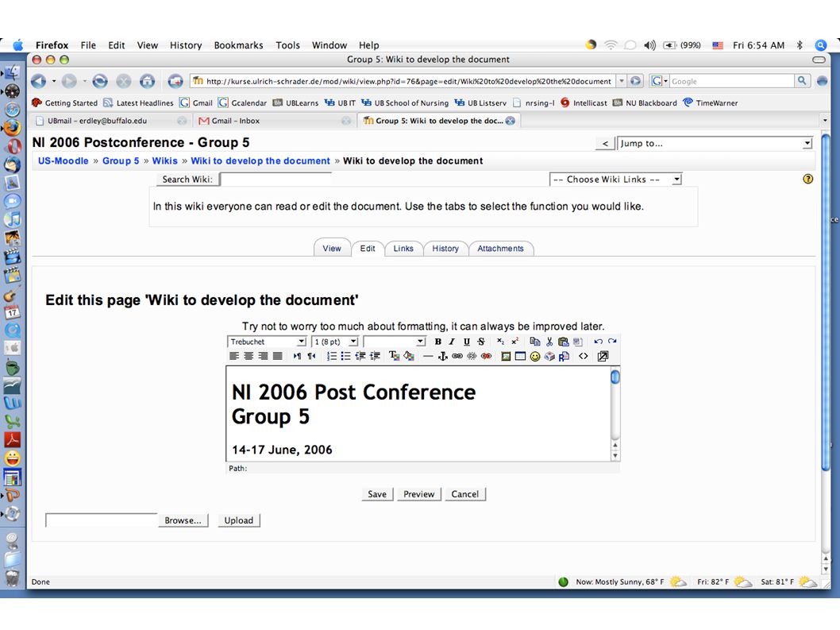The width and height of the screenshot is (840, 630).
Task: Preview the wiki page
Action: click(x=419, y=494)
